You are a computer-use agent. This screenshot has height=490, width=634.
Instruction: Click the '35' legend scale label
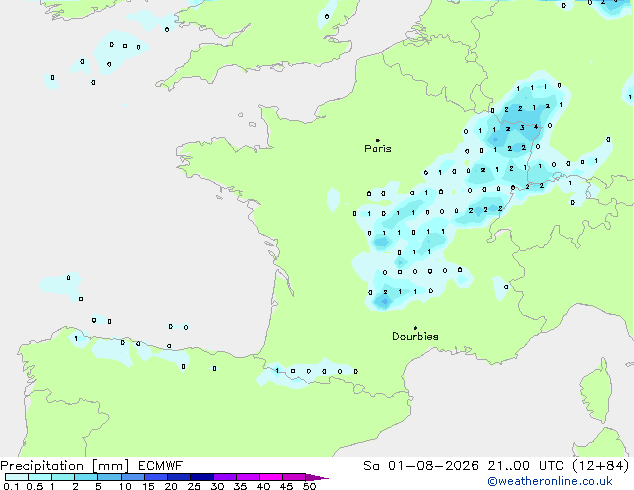240,486
